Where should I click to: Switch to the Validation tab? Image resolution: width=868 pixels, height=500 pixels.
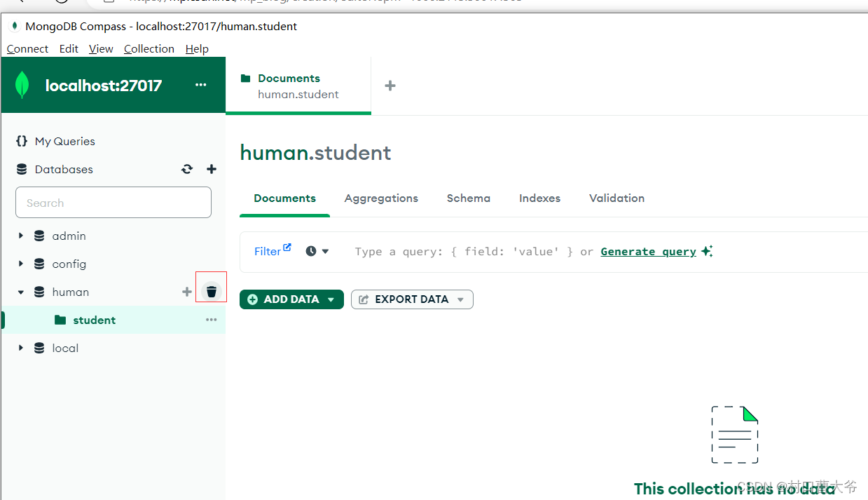(616, 198)
